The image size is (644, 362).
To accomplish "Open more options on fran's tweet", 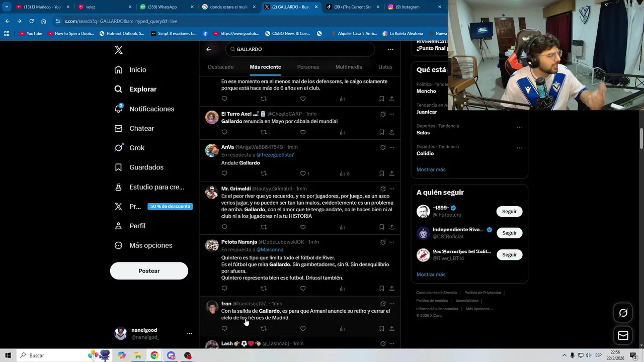I will coord(392,304).
